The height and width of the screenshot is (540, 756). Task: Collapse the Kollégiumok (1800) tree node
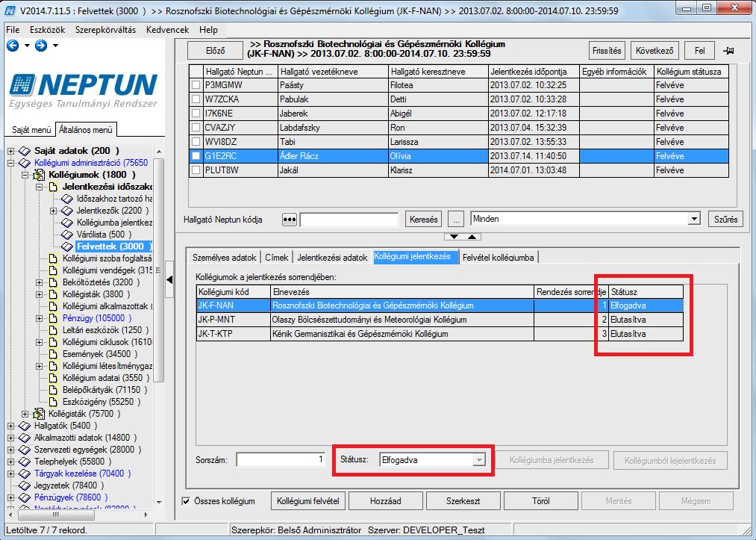[25, 175]
